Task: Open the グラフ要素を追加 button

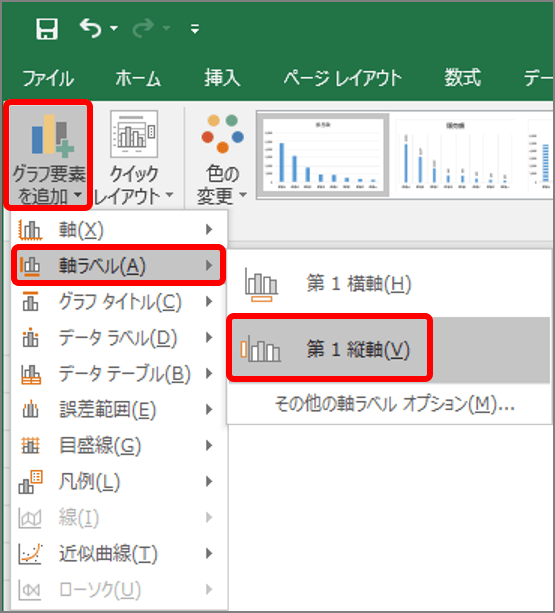Action: pos(48,156)
